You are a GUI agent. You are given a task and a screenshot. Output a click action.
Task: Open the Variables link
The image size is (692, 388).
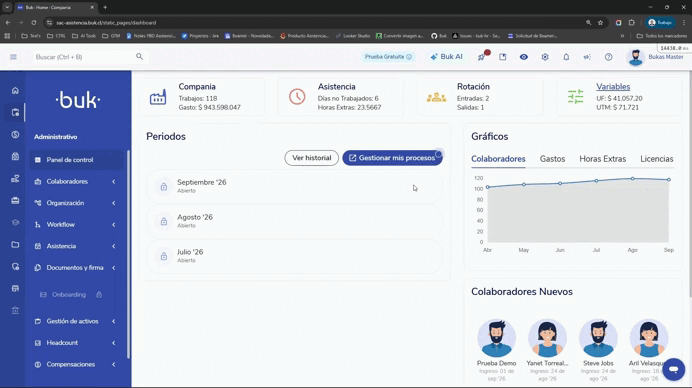pyautogui.click(x=613, y=87)
